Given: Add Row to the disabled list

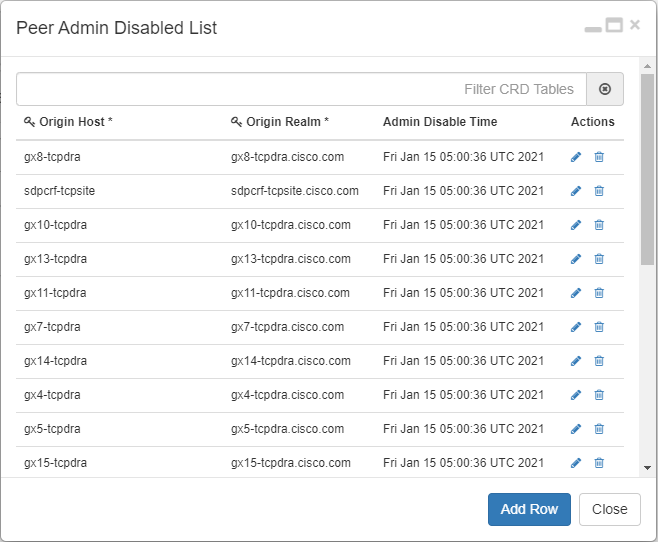Looking at the screenshot, I should tap(529, 509).
